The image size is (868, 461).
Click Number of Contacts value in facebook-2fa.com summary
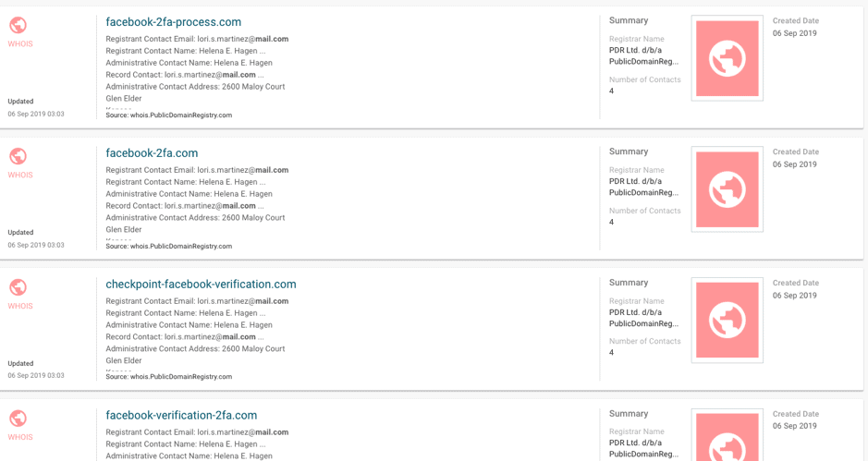tap(612, 222)
